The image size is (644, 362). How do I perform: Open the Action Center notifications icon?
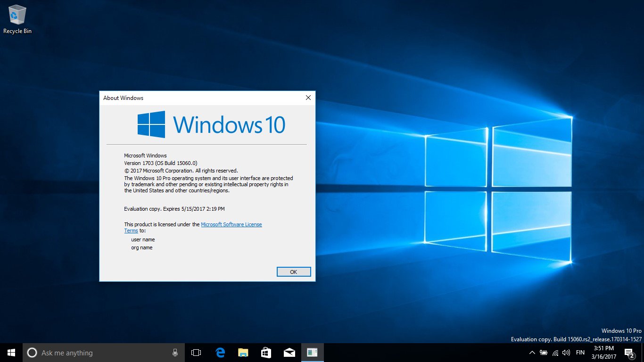tap(629, 353)
